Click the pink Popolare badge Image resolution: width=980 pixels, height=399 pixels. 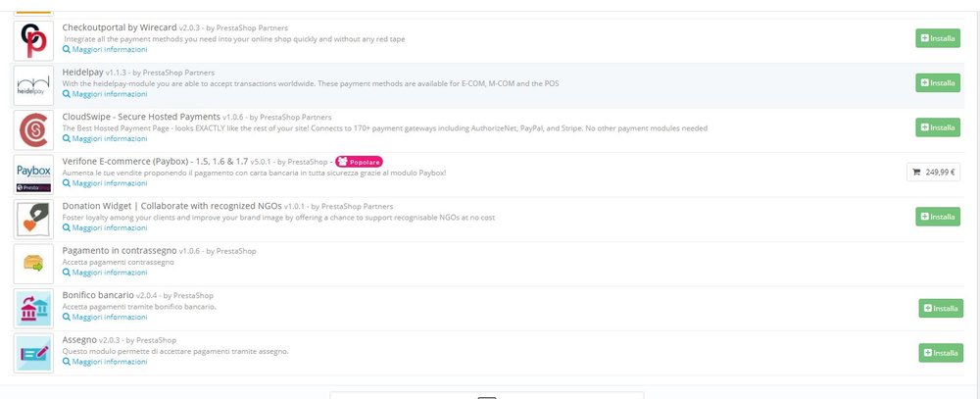pyautogui.click(x=359, y=162)
